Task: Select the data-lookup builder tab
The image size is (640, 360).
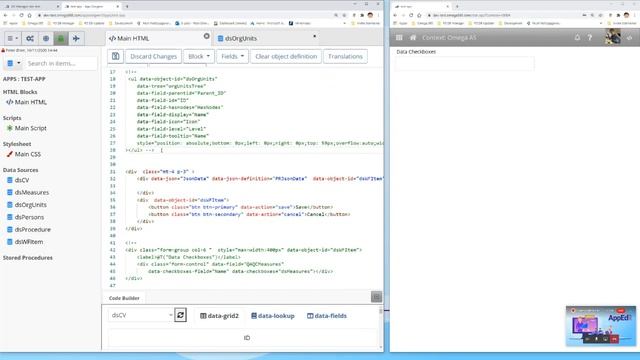Action: [x=273, y=316]
